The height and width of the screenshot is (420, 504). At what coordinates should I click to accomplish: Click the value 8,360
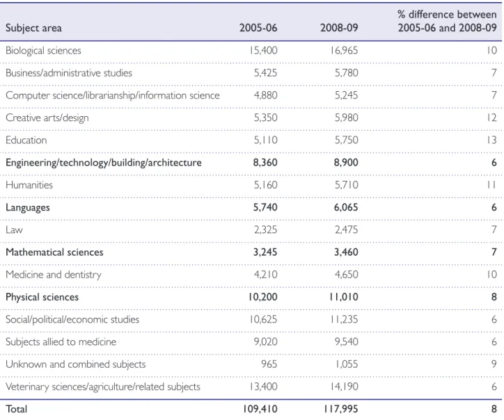point(265,163)
